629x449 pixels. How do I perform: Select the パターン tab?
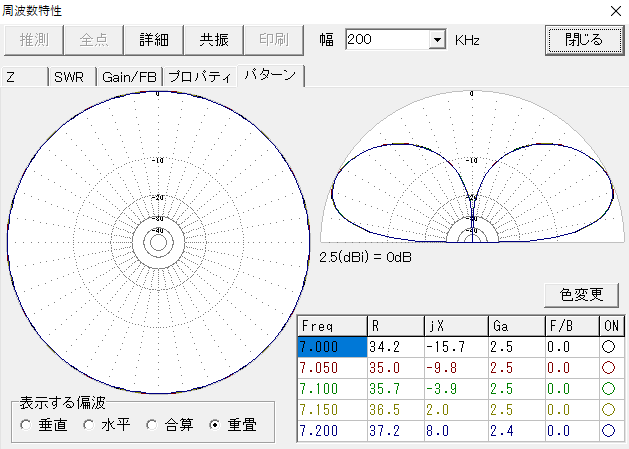click(271, 75)
